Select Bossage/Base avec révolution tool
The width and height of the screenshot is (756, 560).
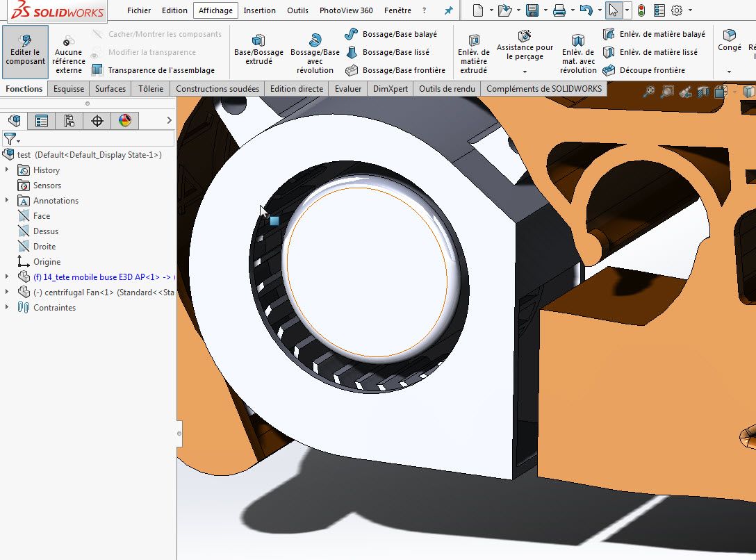(315, 51)
